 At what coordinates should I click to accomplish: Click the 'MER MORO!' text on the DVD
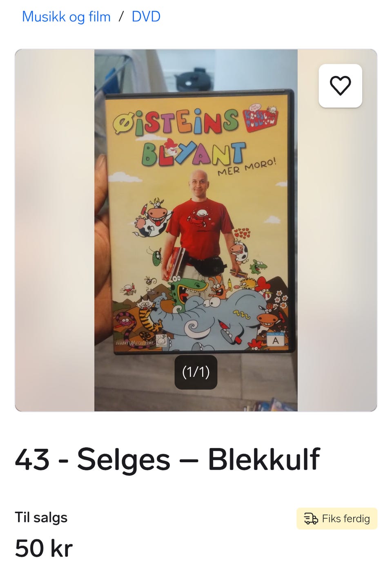click(x=247, y=166)
